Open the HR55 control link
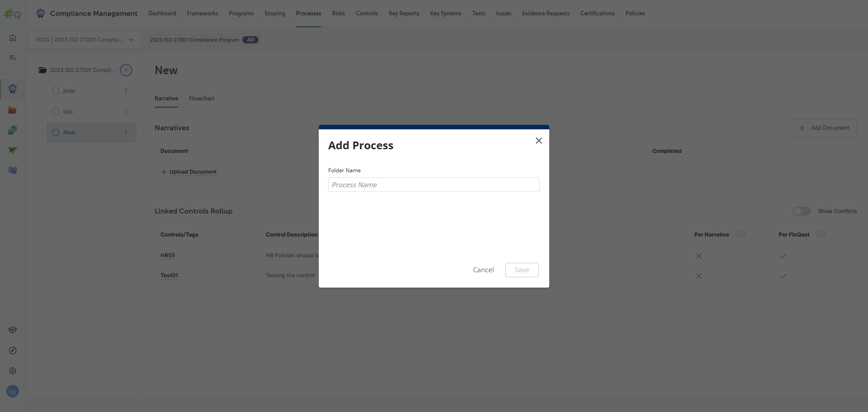 pos(168,256)
